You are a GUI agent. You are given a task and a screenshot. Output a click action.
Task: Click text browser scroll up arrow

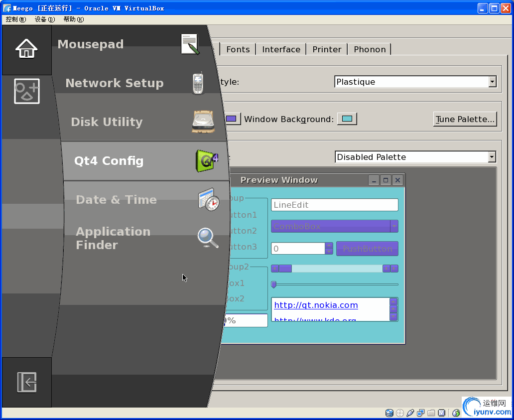(393, 301)
